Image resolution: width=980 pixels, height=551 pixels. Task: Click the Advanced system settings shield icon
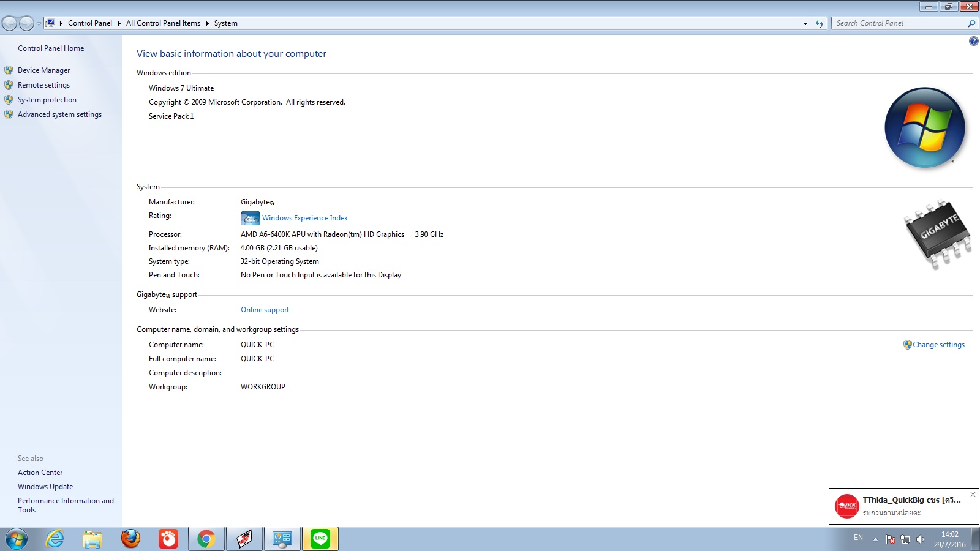9,114
